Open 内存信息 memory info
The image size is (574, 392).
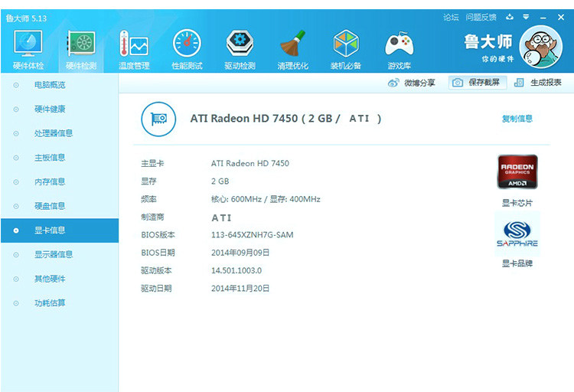(x=60, y=181)
